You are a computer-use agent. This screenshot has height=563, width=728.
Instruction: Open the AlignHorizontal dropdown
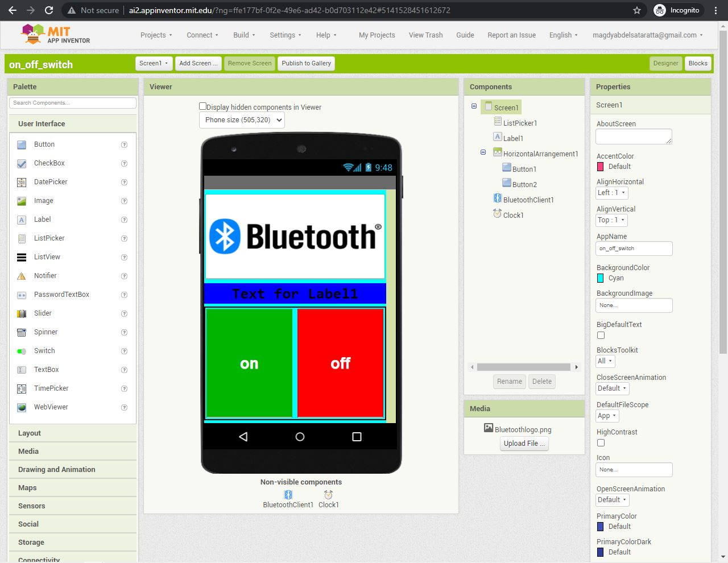611,193
